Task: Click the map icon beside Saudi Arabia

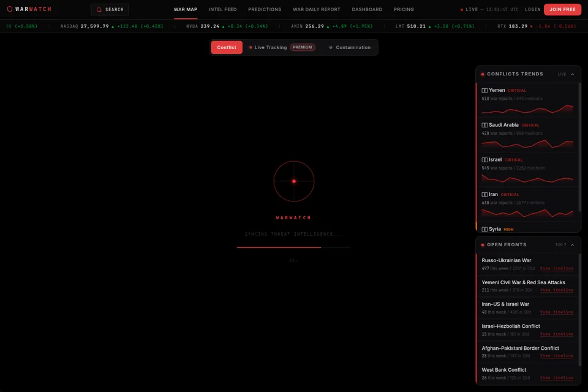Action: [x=484, y=125]
